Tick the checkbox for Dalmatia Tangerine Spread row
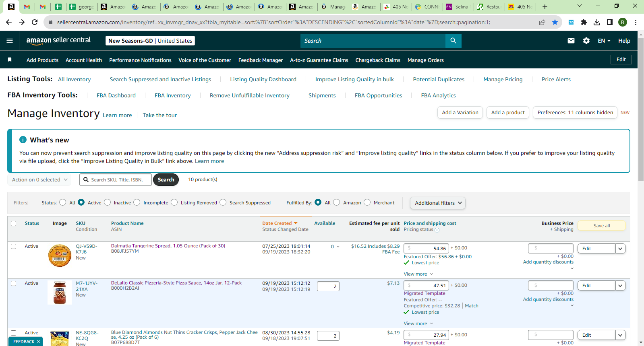 coord(14,246)
